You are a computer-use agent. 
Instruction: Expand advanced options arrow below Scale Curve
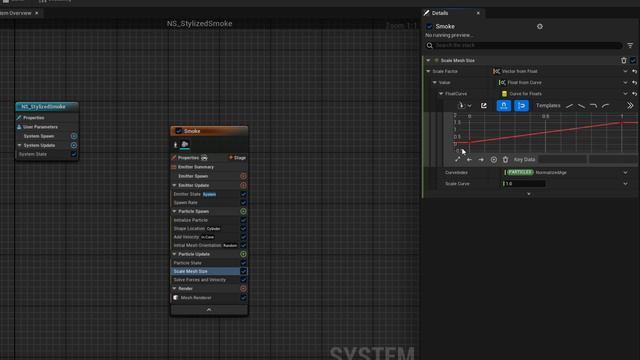(529, 194)
